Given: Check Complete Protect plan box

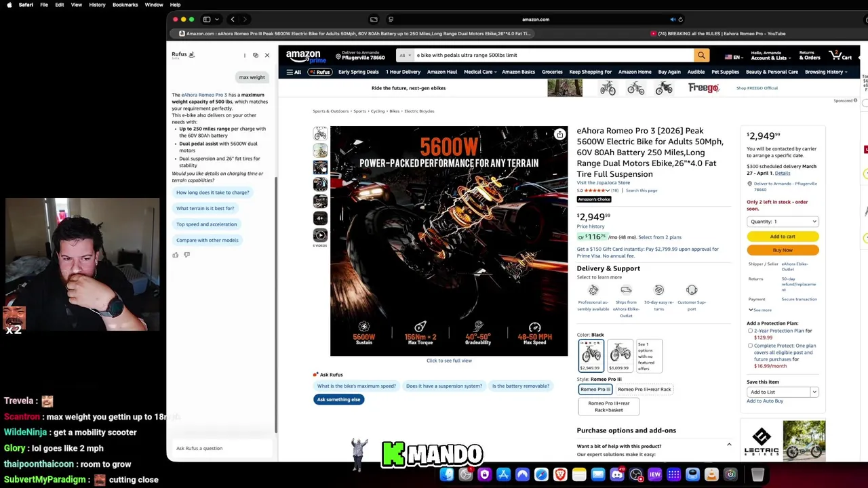Looking at the screenshot, I should [750, 346].
